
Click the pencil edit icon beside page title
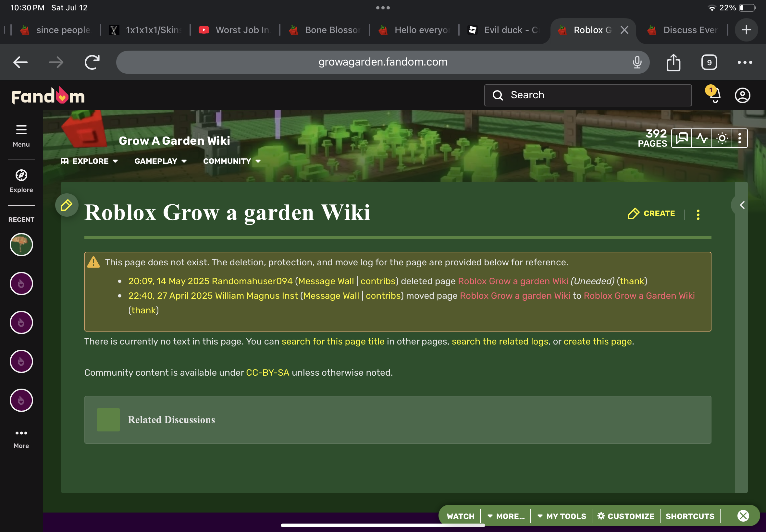point(66,205)
